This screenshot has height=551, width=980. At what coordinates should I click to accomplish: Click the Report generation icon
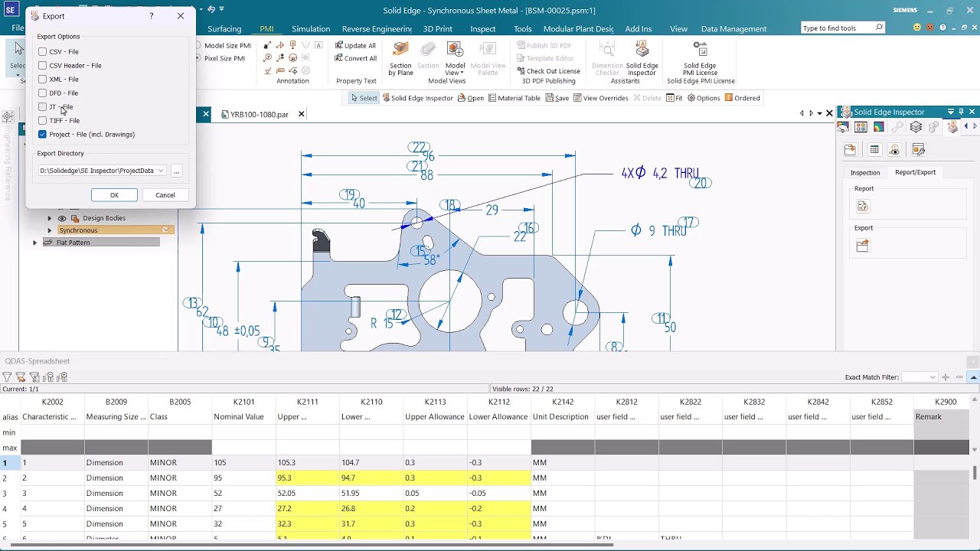click(863, 207)
